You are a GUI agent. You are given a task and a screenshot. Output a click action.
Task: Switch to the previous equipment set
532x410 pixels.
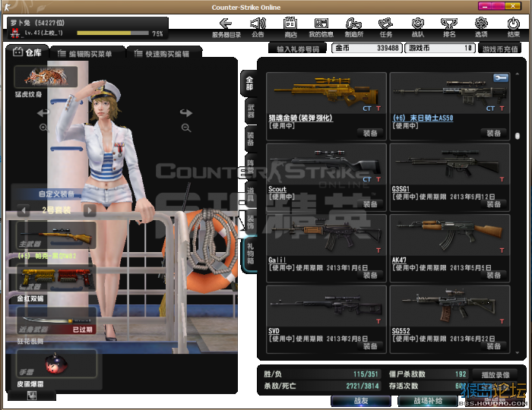[24, 210]
